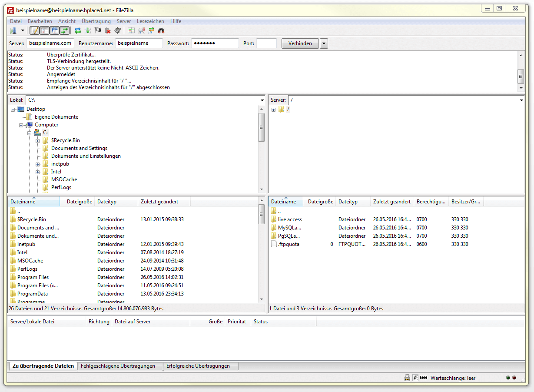Image resolution: width=534 pixels, height=392 pixels.
Task: Click the C: drive icon in the tree
Action: pos(37,133)
